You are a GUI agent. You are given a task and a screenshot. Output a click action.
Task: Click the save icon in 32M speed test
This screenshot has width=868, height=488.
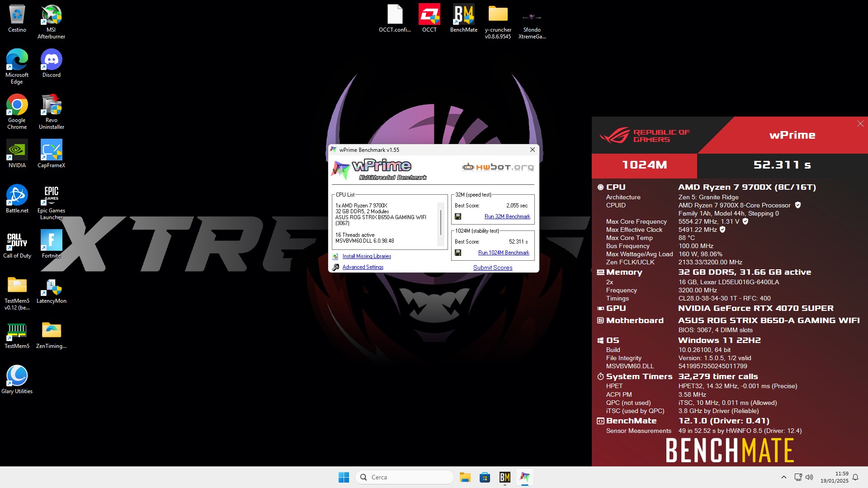tap(458, 216)
